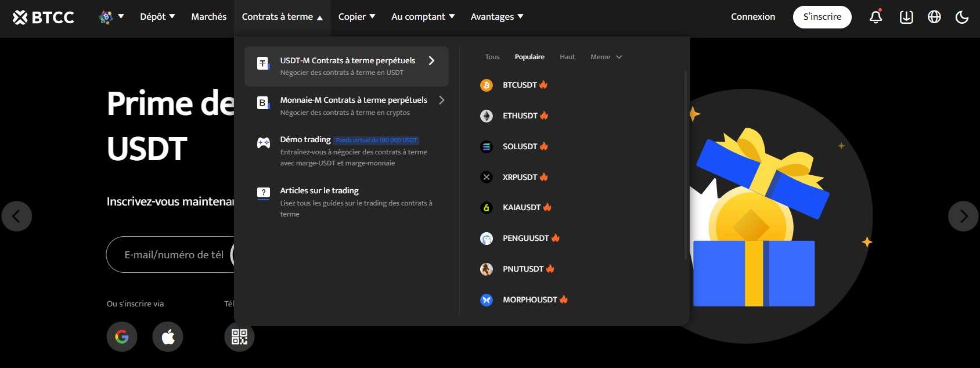Expand the Meme category dropdown
980x368 pixels.
coord(606,56)
